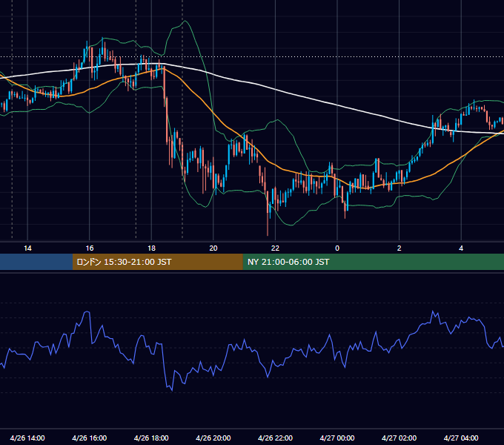Click the 4/27 00:00 time label
Viewport: 504px width, 445px height.
click(x=337, y=438)
